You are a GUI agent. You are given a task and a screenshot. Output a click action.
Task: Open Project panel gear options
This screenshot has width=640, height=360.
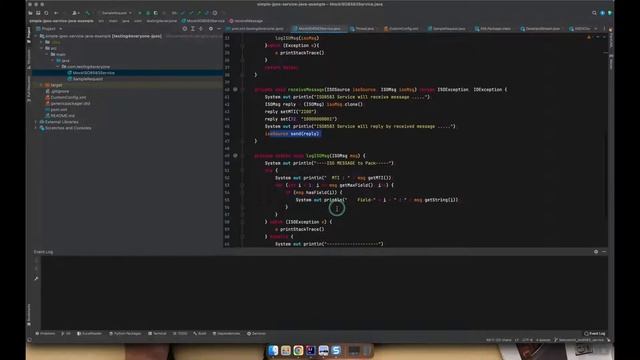pos(211,29)
